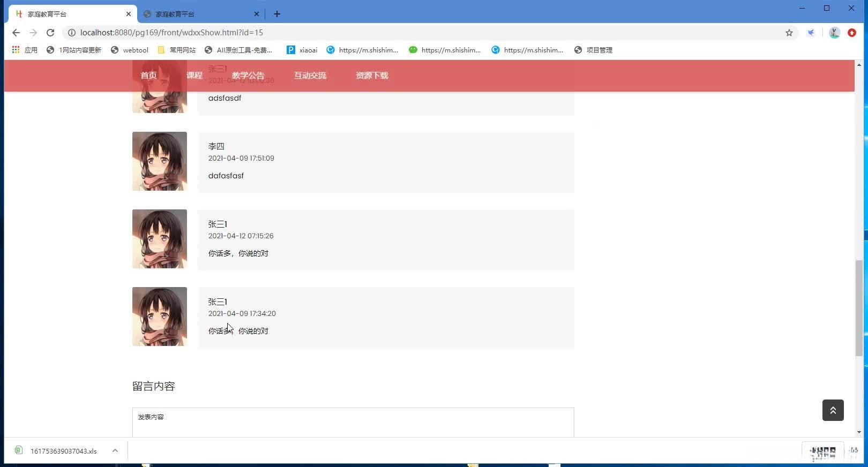This screenshot has width=868, height=467.
Task: Reload the current page
Action: [x=50, y=33]
